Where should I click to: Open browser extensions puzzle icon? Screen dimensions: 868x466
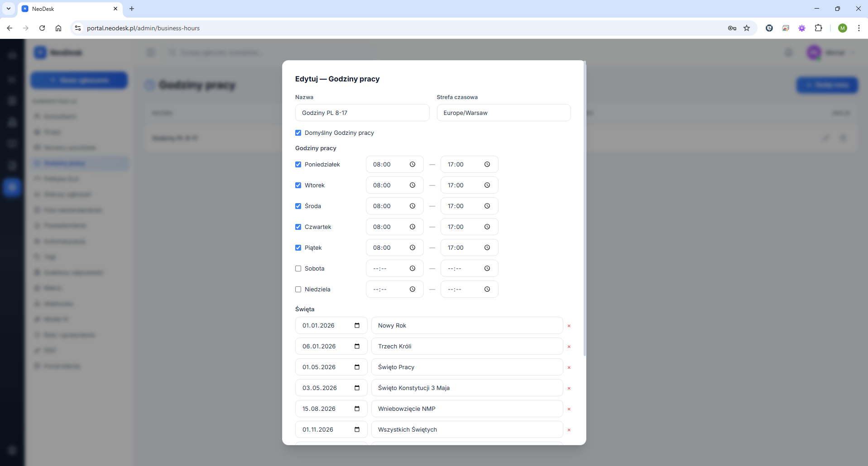point(818,28)
